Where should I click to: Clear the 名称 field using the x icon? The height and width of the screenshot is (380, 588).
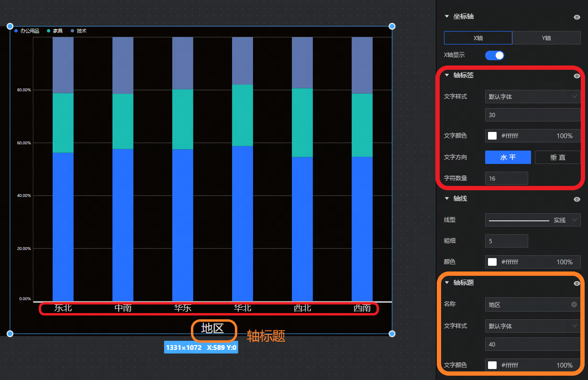click(574, 304)
